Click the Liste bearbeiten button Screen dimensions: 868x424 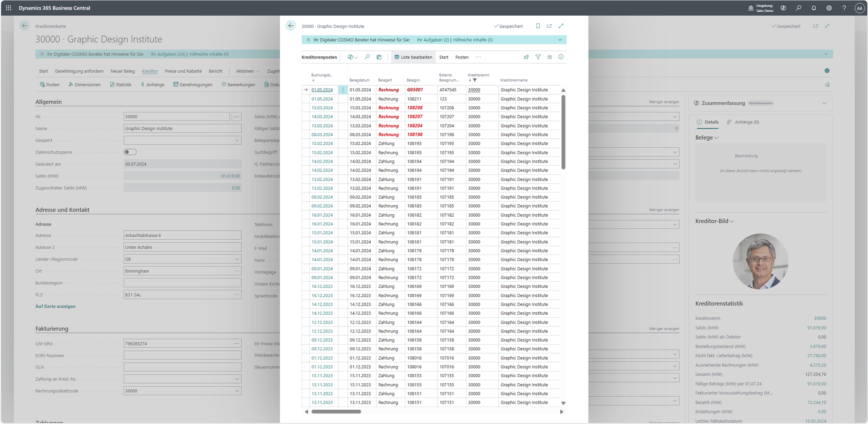tap(413, 57)
